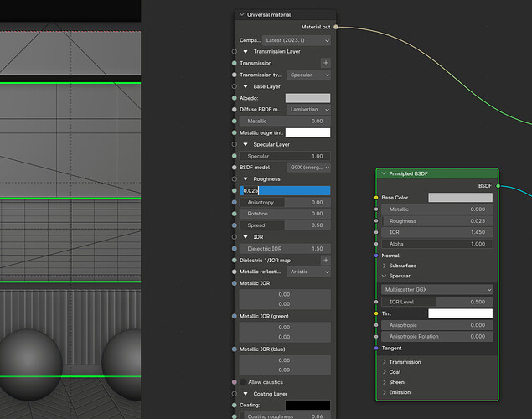Click the Anisotropic Rotation 0.000 slider

[x=437, y=337]
